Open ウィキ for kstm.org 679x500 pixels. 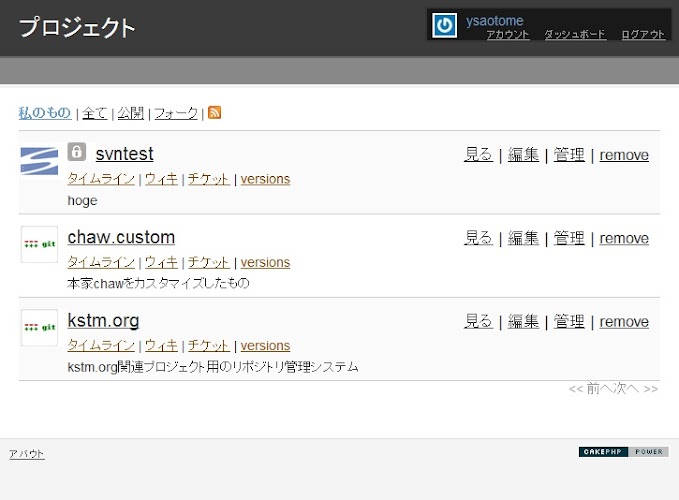pyautogui.click(x=161, y=345)
